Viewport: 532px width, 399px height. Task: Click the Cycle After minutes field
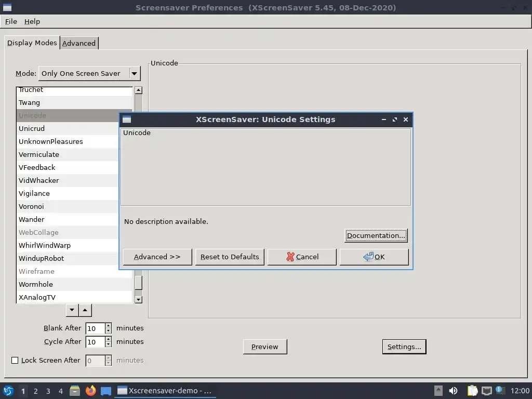pyautogui.click(x=96, y=342)
